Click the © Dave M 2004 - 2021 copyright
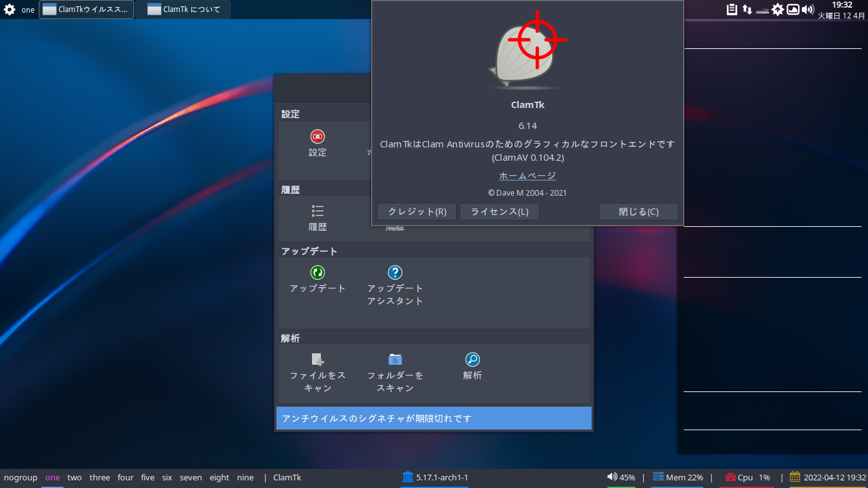 [527, 193]
